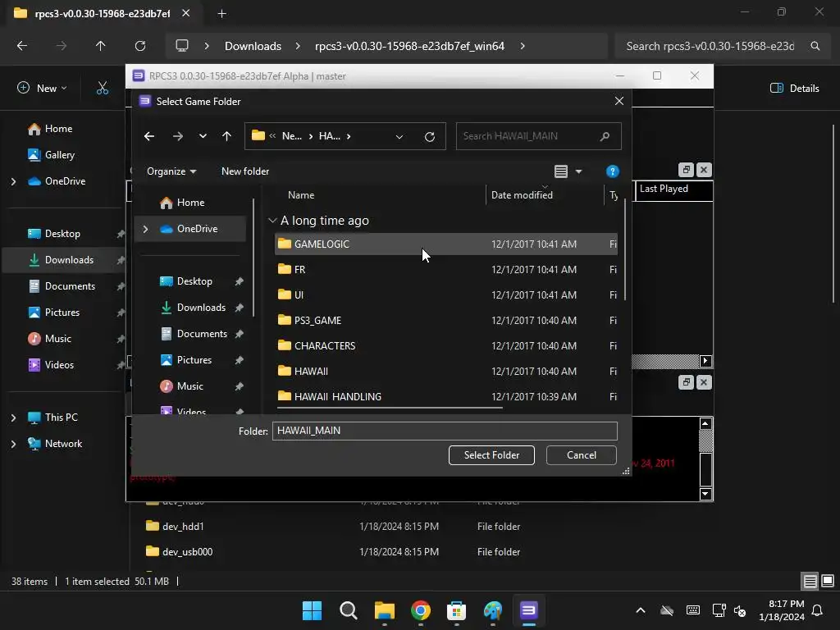Select the HAWAII folder
Screen dimensions: 840x630
[445, 372]
